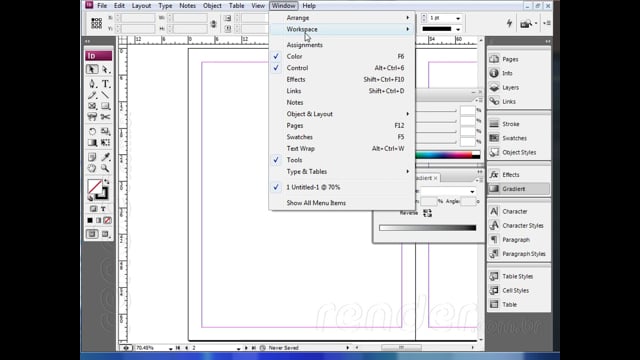
Task: Open the Edit menu
Action: [119, 6]
